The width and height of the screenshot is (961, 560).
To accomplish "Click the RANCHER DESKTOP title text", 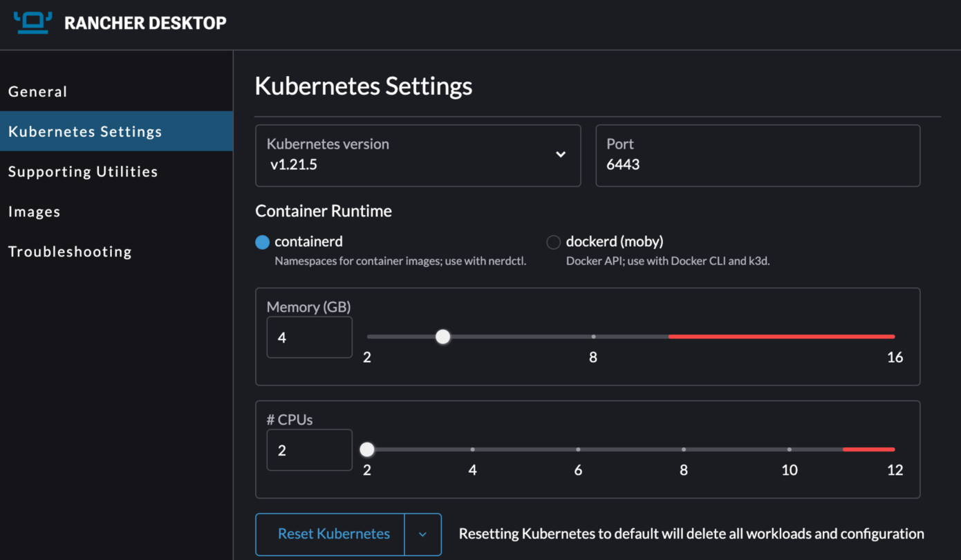I will pos(145,23).
